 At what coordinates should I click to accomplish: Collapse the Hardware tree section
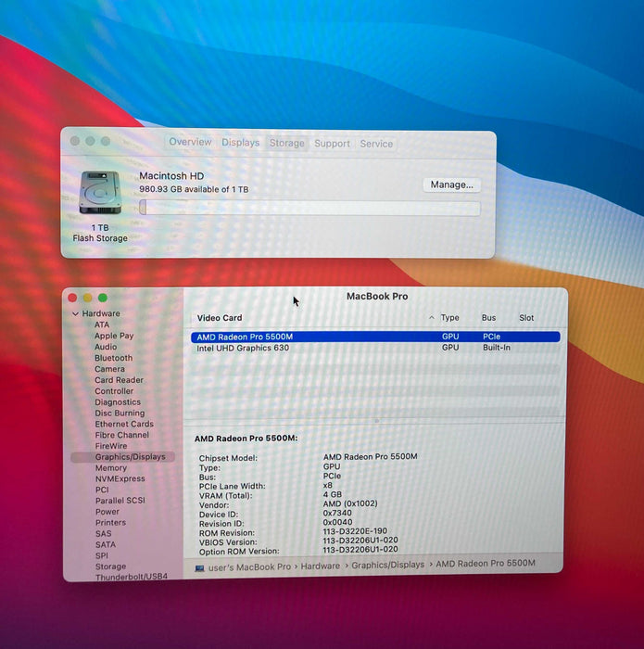(75, 313)
